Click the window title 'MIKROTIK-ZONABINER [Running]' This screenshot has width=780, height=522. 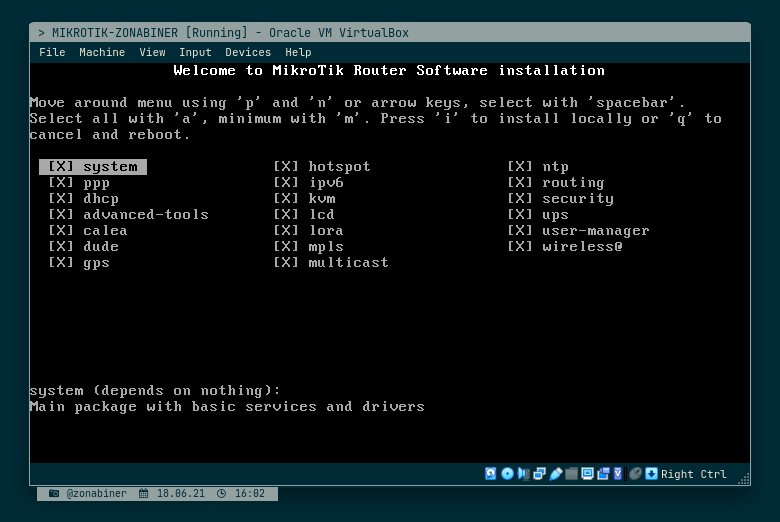point(150,33)
